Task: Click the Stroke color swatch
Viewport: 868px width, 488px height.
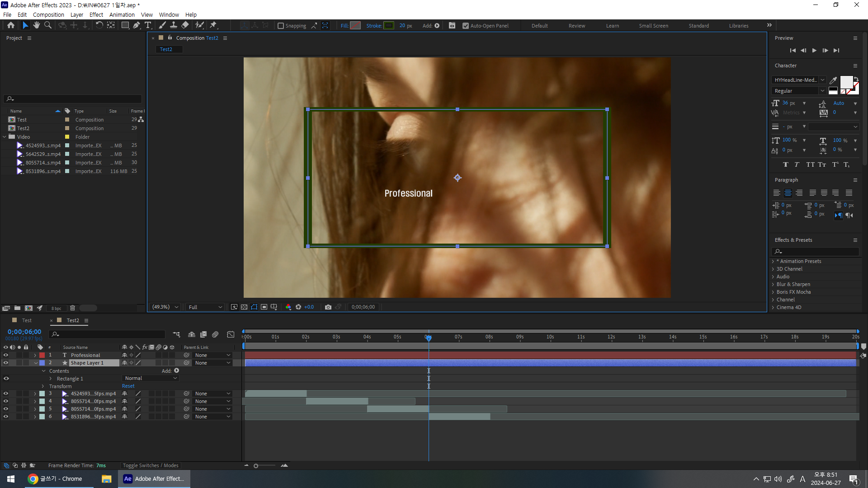Action: 389,26
